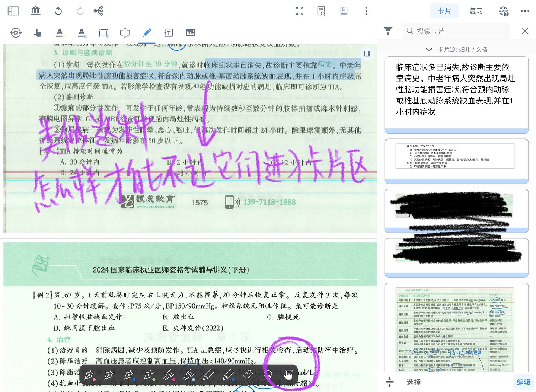Open the www web help icon
The image size is (536, 392).
tap(504, 11)
